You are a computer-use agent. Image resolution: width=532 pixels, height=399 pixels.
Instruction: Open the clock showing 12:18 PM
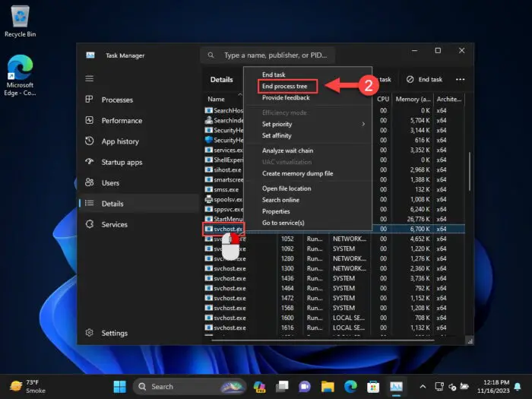pos(494,386)
